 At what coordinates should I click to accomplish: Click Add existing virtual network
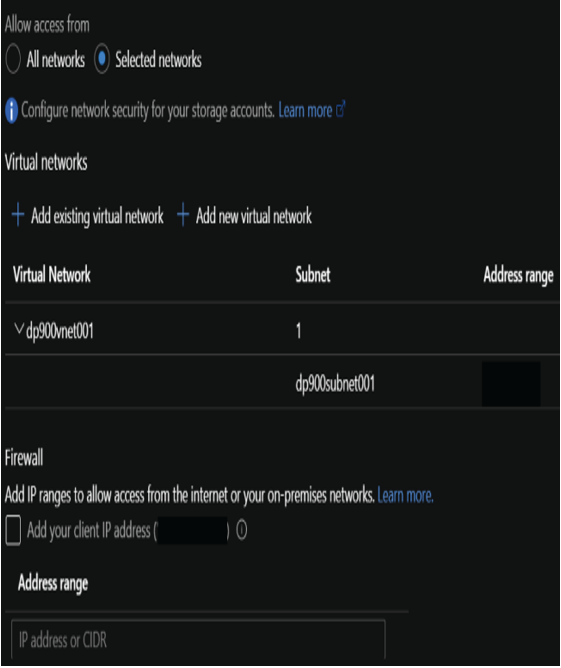click(97, 216)
